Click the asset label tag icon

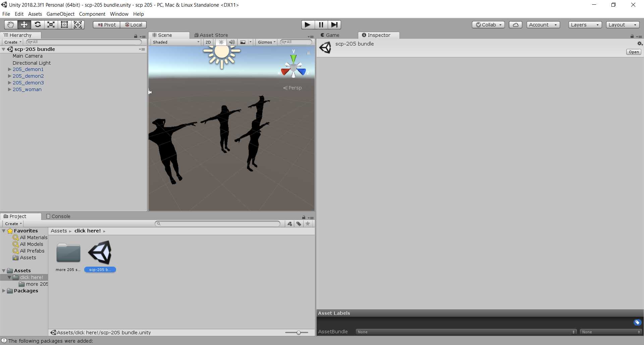click(637, 322)
